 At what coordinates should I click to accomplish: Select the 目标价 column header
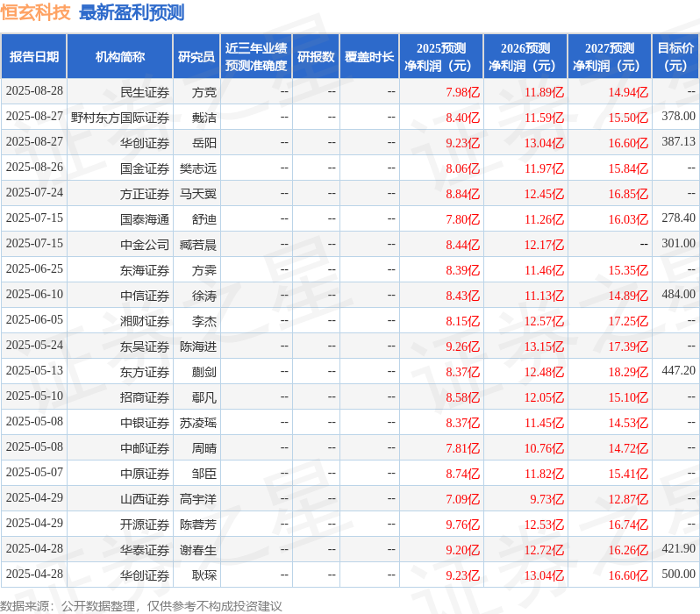676,57
